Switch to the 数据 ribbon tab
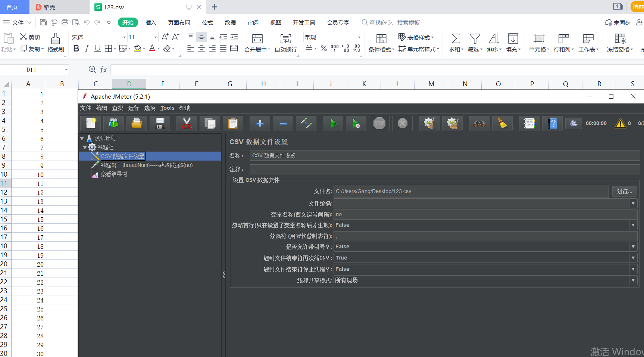Viewport: 644px width, 357px height. point(230,22)
